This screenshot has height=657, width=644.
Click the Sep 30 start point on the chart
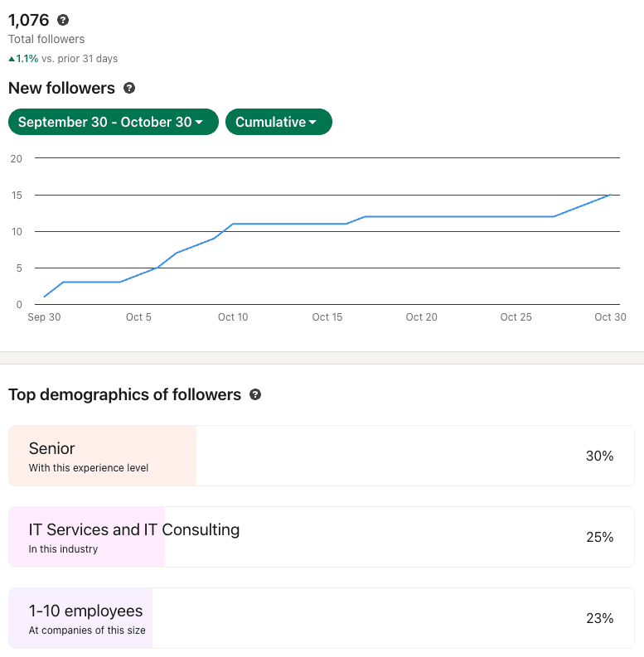coord(45,297)
